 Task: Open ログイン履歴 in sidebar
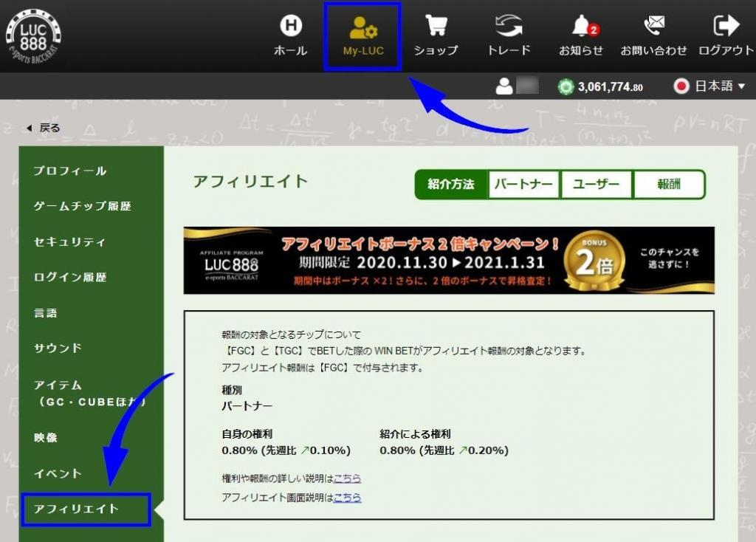click(x=70, y=277)
